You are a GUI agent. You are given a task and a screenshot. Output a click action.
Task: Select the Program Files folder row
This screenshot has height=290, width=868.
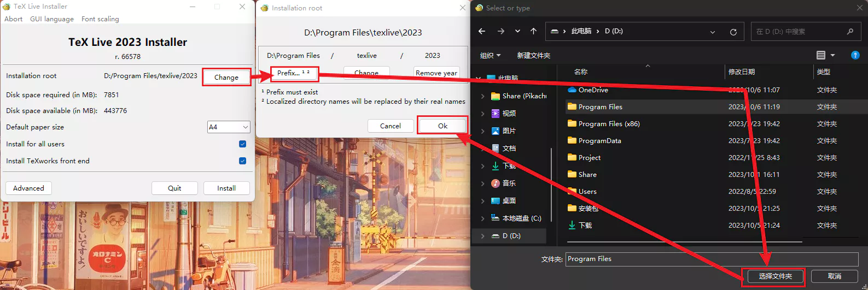[716, 107]
